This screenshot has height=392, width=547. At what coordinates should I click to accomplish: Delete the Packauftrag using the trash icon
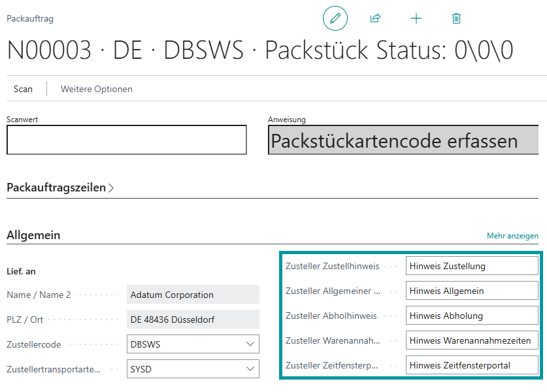point(456,18)
